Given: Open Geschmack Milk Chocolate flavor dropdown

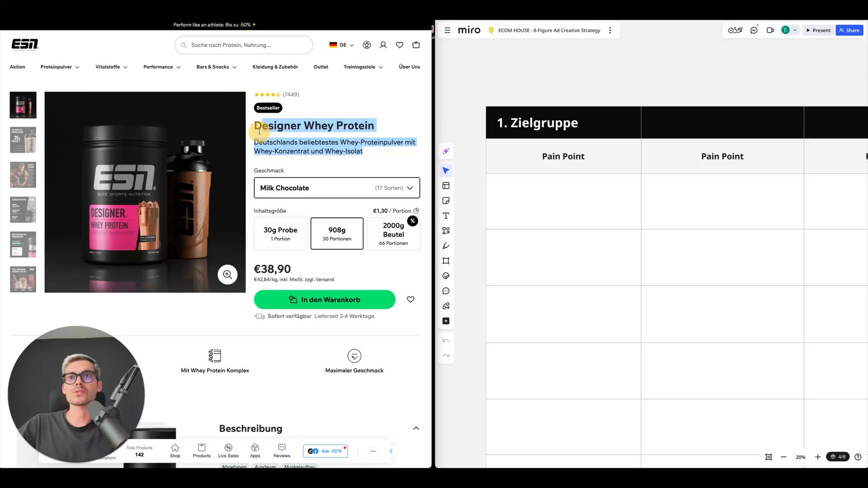Looking at the screenshot, I should 337,188.
